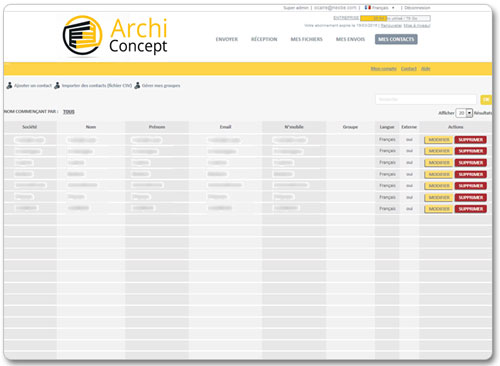Screen dimensions: 500x366
Task: Click Gérer mes groupes link
Action: click(x=161, y=86)
